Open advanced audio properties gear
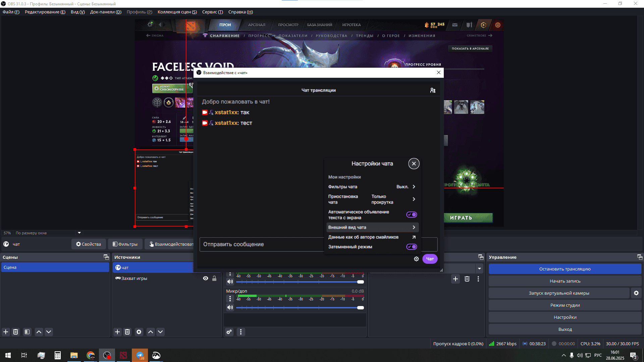 click(x=229, y=332)
